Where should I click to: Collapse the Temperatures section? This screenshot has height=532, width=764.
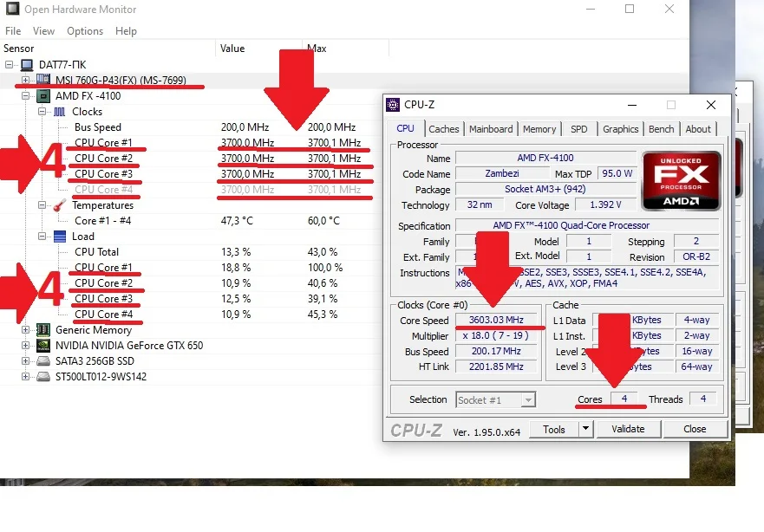tap(42, 204)
